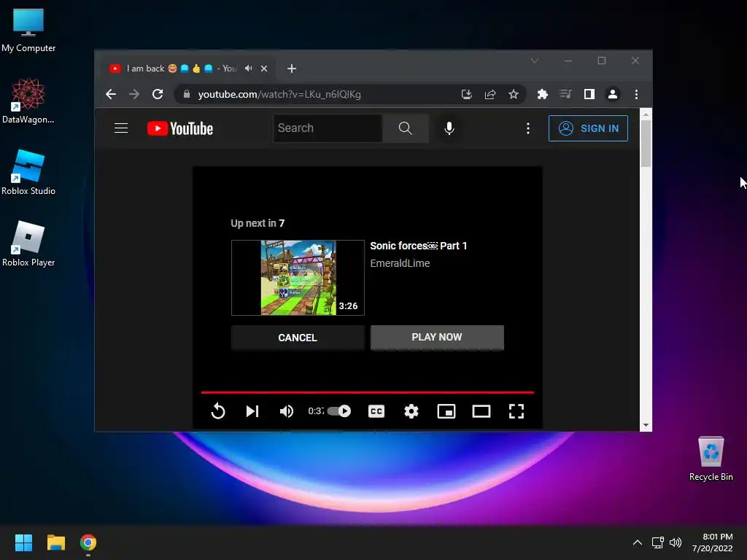
Task: Switch to theater mode
Action: [x=481, y=411]
